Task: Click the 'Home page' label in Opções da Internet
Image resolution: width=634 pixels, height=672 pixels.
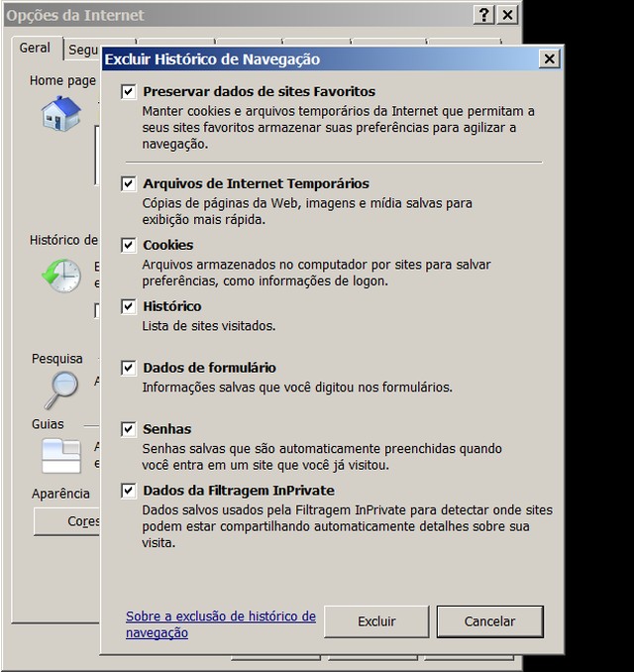Action: [62, 80]
